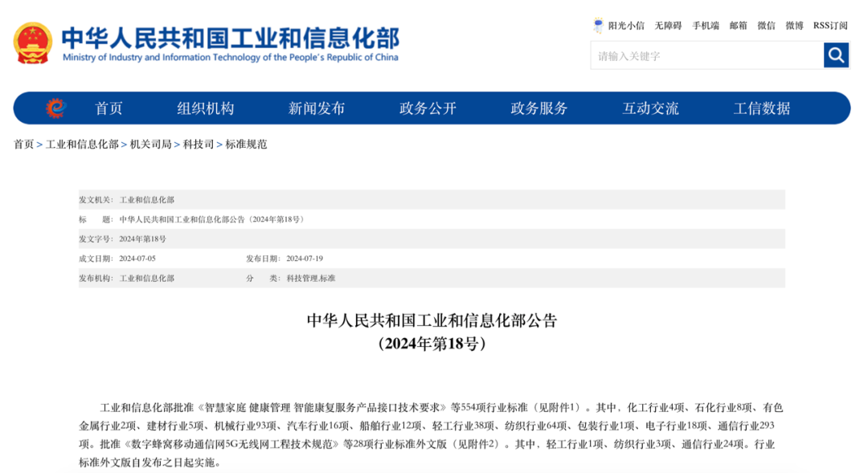Click the 发布机构 value 工业和信息化部
This screenshot has height=473, width=868.
(147, 279)
